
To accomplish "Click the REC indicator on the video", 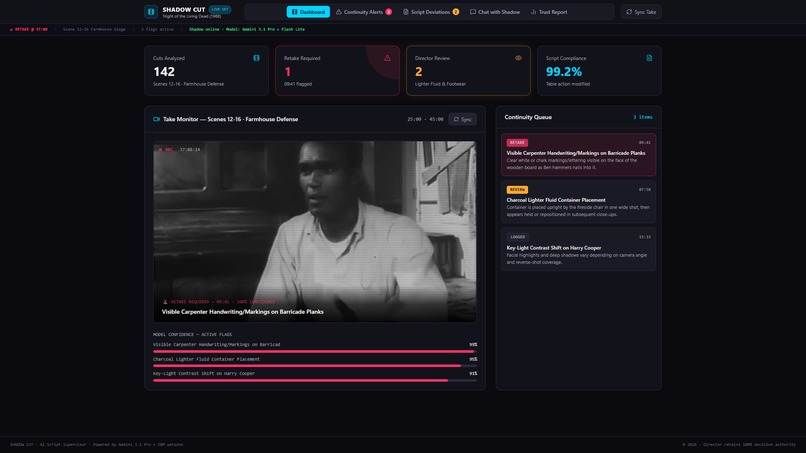I will point(166,150).
